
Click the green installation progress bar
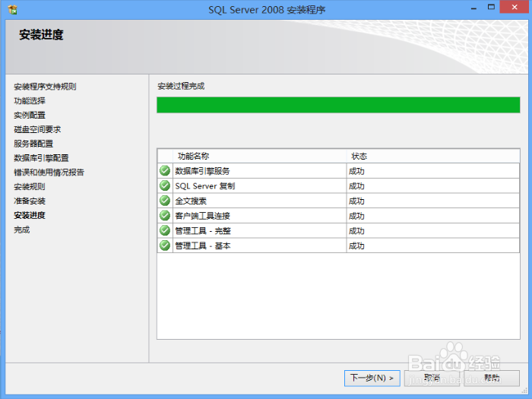click(338, 105)
